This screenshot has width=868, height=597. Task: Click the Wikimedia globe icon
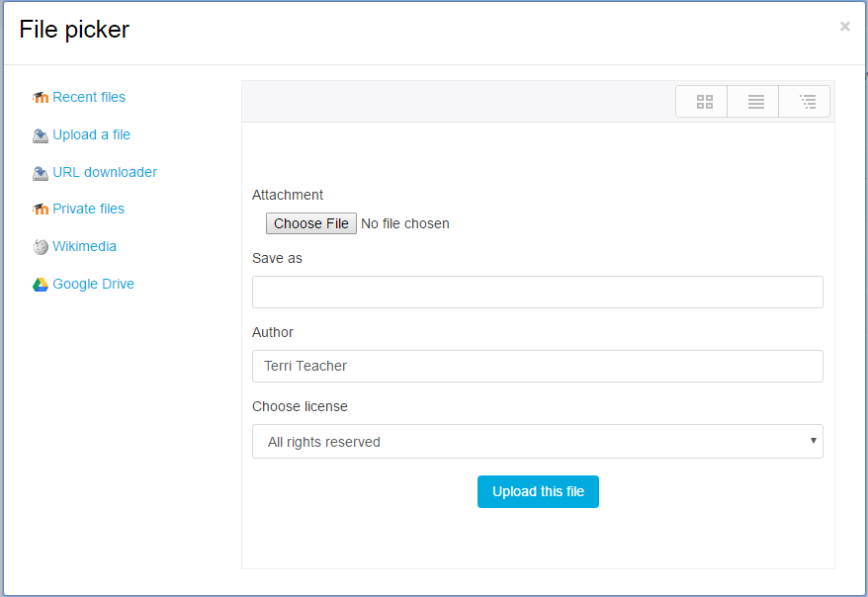click(x=40, y=247)
